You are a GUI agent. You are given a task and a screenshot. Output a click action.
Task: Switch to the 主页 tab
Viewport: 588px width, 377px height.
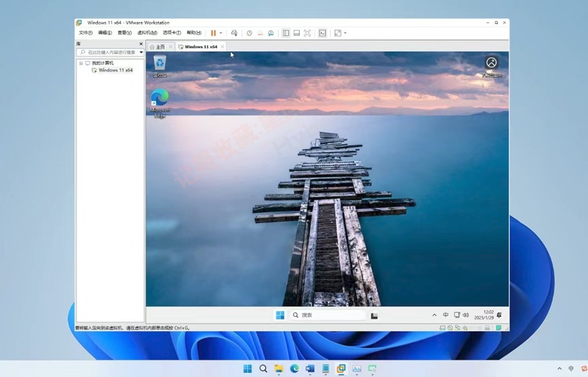pyautogui.click(x=158, y=47)
